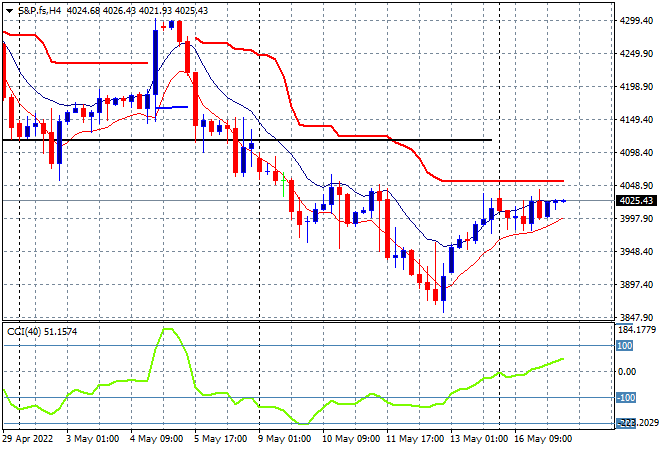
Task: Click the chart menu triangle beside S&P.fs
Action: 9,11
